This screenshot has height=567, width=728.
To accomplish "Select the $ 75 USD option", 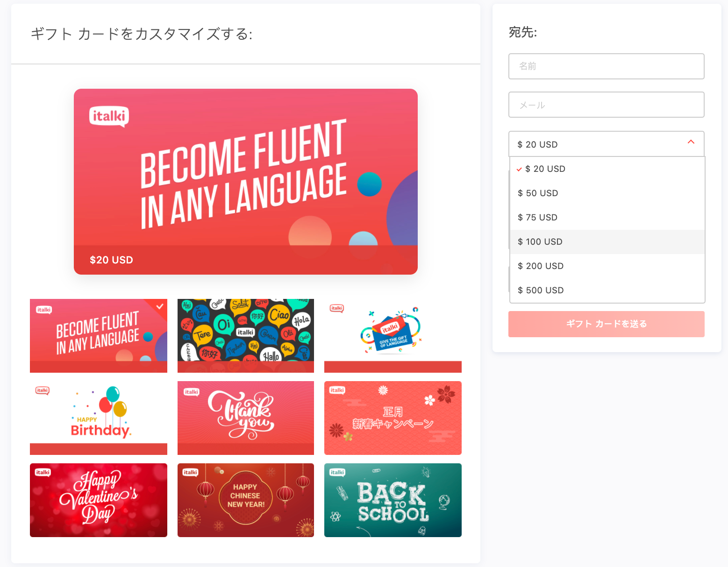I will click(607, 218).
